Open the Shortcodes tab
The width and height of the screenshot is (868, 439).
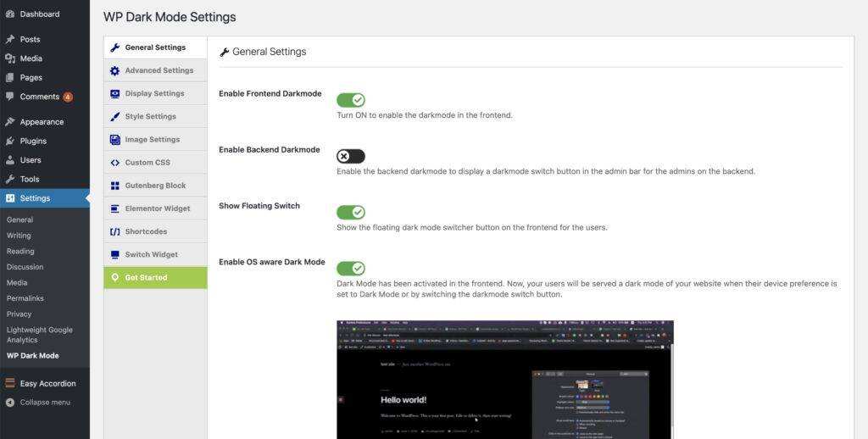[156, 231]
